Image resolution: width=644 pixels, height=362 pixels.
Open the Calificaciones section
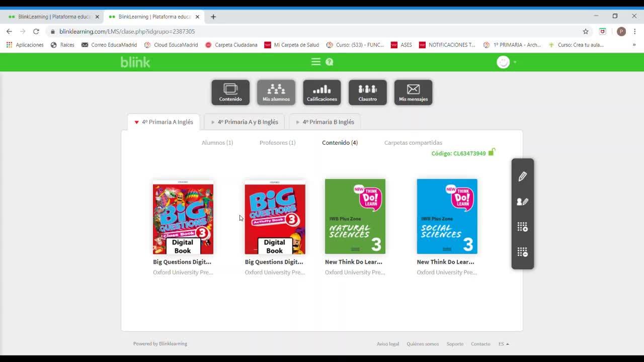pyautogui.click(x=322, y=93)
